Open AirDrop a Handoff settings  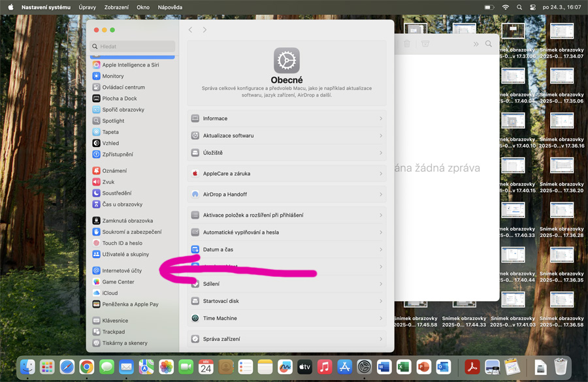pos(225,195)
